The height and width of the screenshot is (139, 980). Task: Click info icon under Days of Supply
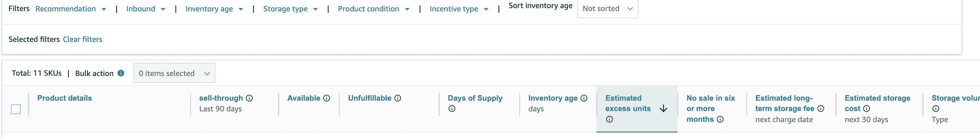click(452, 109)
